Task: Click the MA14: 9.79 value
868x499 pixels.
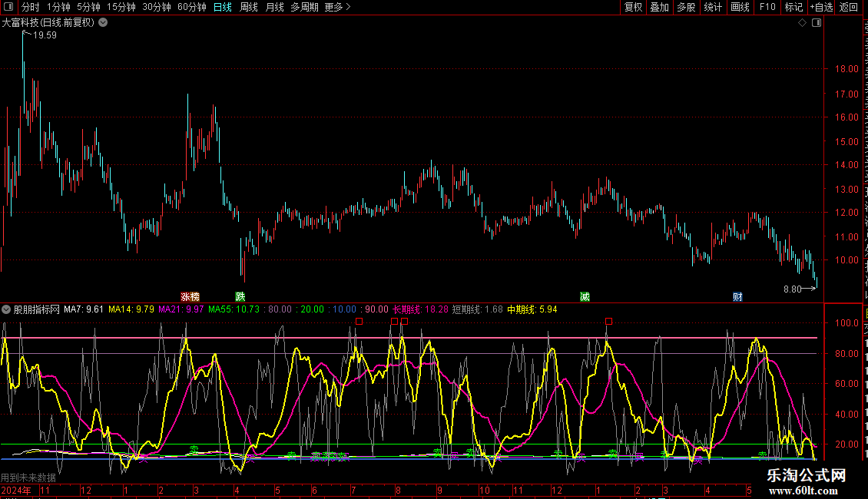Action: click(x=131, y=310)
